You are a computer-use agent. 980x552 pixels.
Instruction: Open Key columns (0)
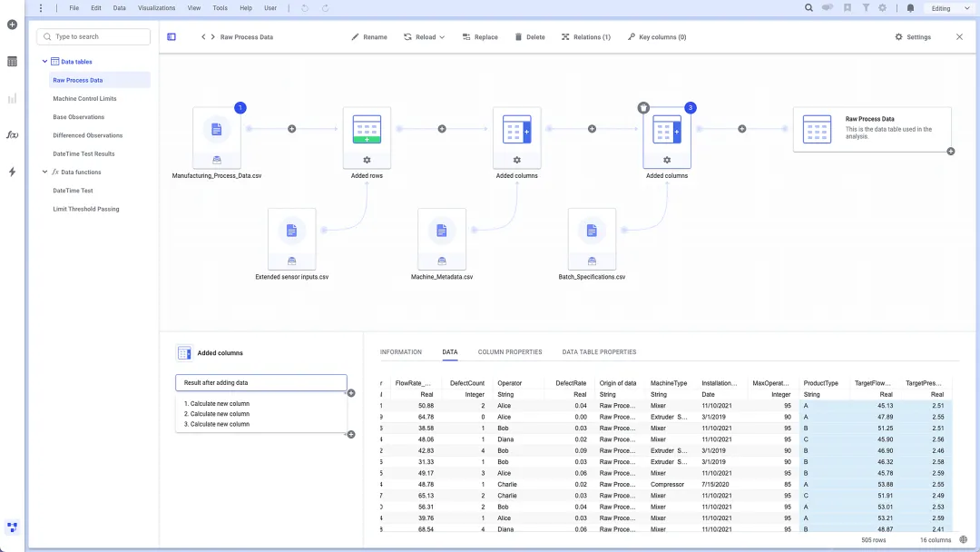(657, 37)
